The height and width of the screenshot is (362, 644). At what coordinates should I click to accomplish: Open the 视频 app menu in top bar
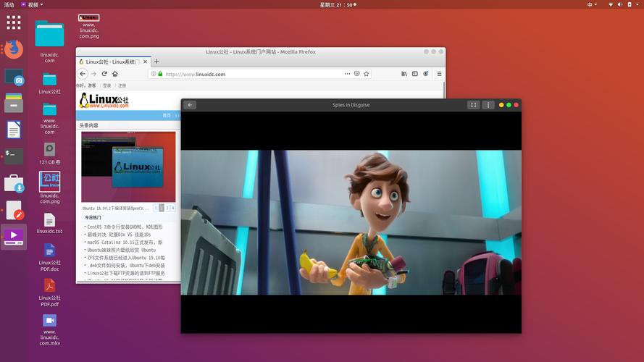(x=31, y=4)
